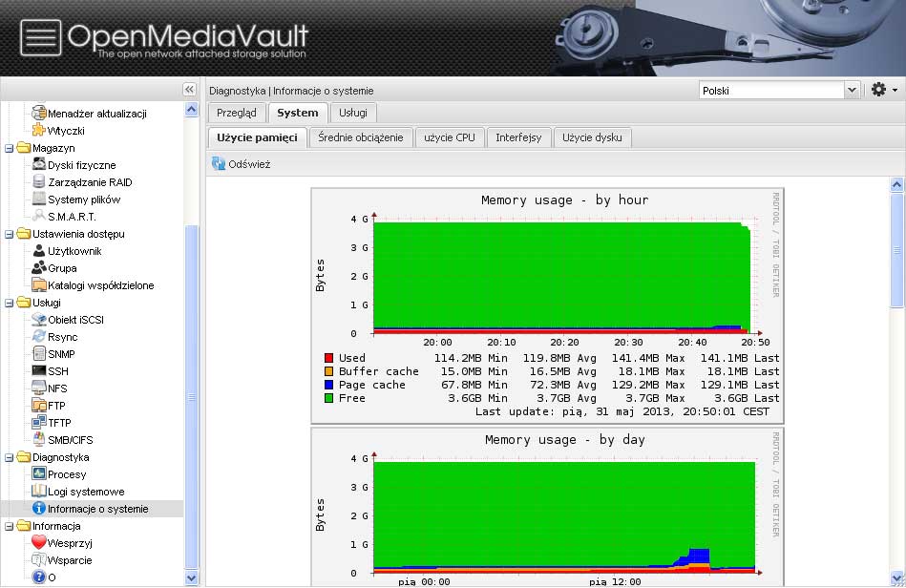Click the Obiekt iSCSI icon
Image resolution: width=906 pixels, height=588 pixels.
39,320
